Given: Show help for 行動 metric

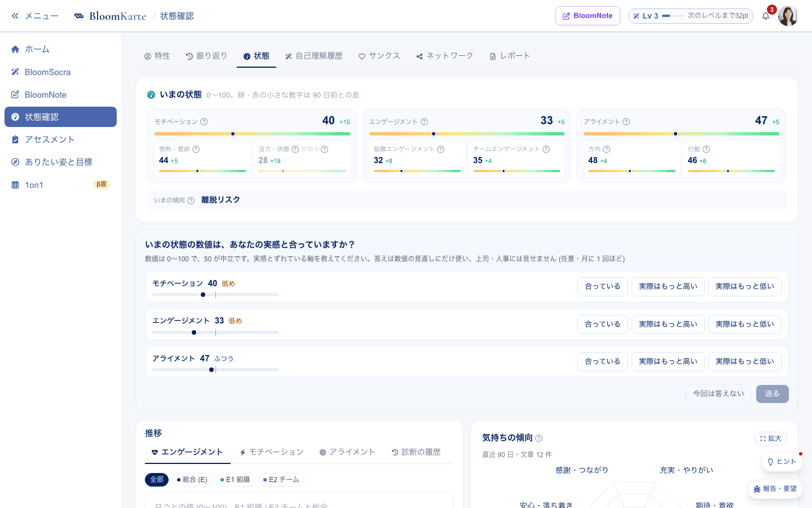Looking at the screenshot, I should [x=707, y=150].
